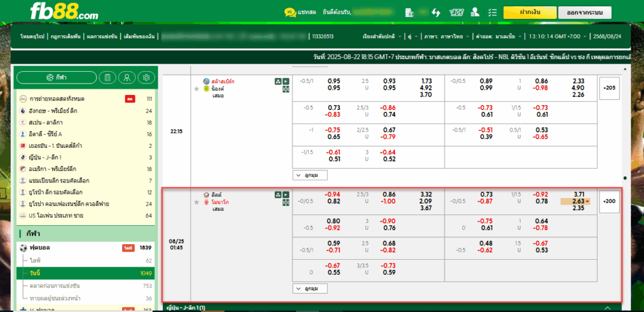
Task: Select 1.73 odds for Strasbourg win
Action: [427, 81]
